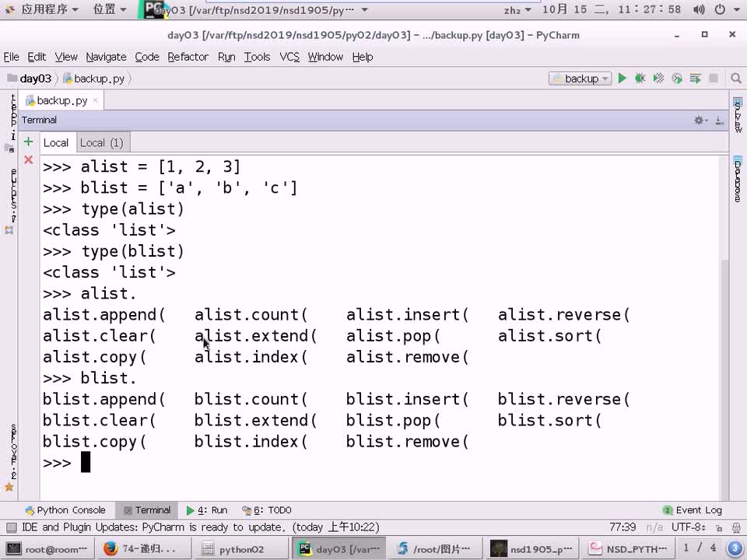Screen dimensions: 747x560
Task: Close terminal session with red X icon
Action: (x=29, y=160)
